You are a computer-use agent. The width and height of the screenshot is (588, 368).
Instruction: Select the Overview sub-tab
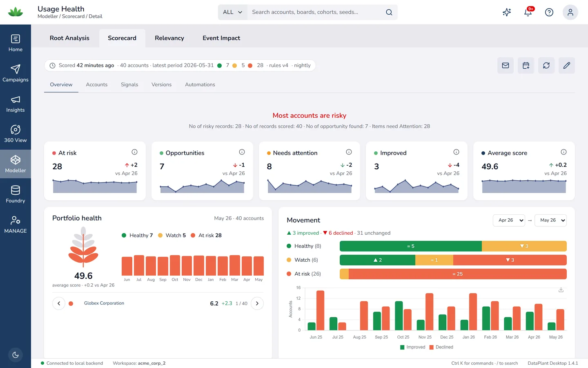point(61,85)
